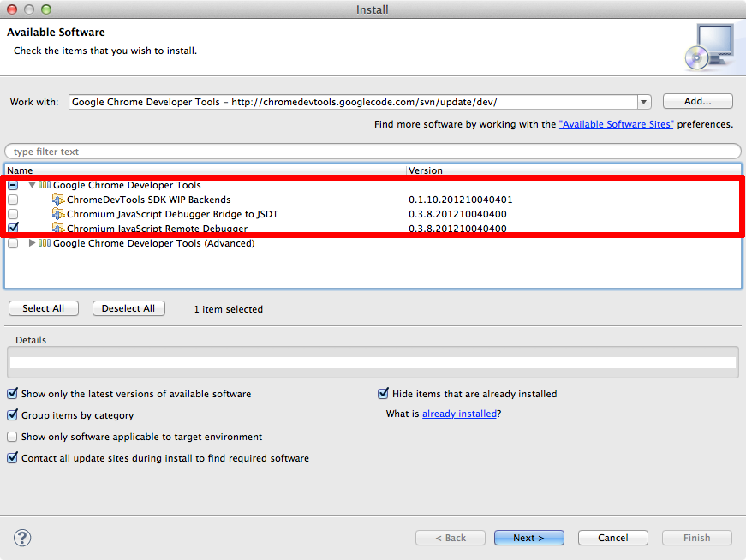The image size is (746, 560).
Task: Click the Chromium JavaScript Debugger Bridge feature icon
Action: tap(58, 214)
